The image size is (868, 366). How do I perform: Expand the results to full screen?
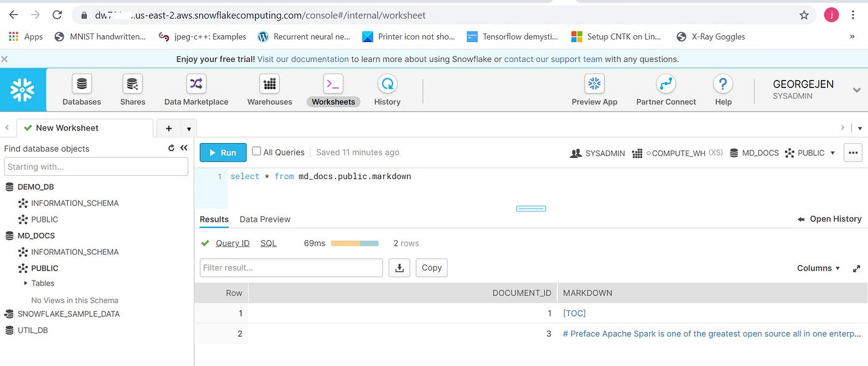(856, 269)
